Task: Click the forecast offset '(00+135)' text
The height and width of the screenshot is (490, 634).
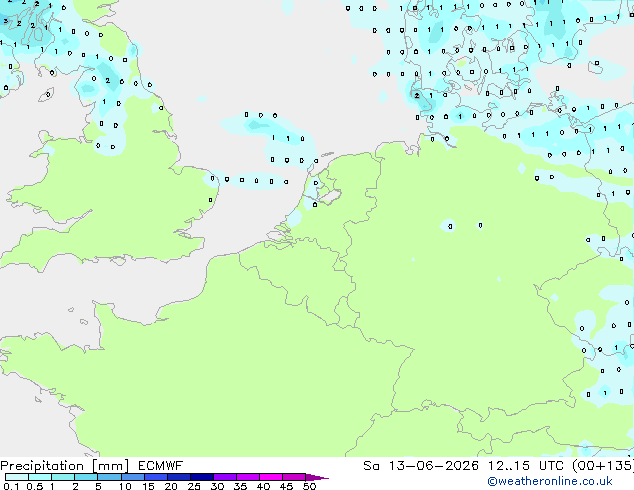Action: click(603, 466)
